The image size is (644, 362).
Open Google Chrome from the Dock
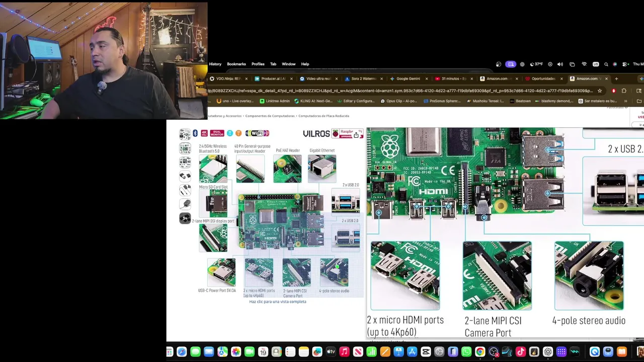tap(480, 352)
